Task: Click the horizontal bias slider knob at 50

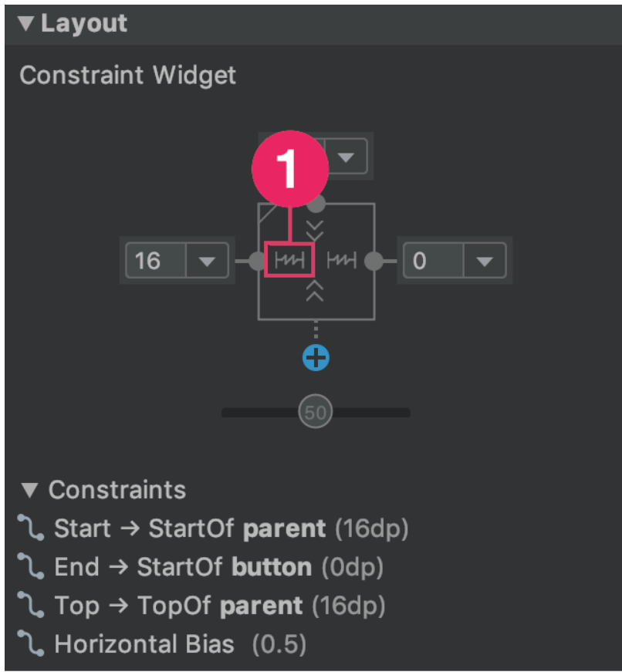Action: tap(316, 412)
